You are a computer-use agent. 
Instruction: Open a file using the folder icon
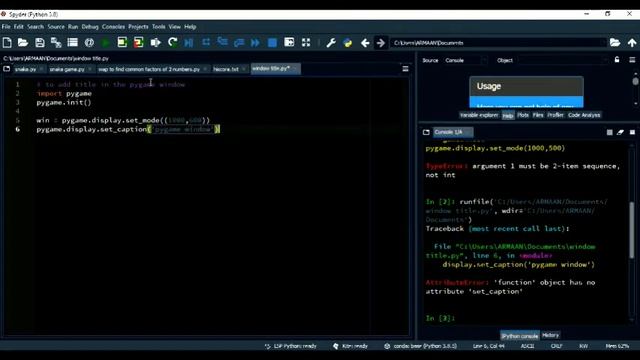coord(23,42)
